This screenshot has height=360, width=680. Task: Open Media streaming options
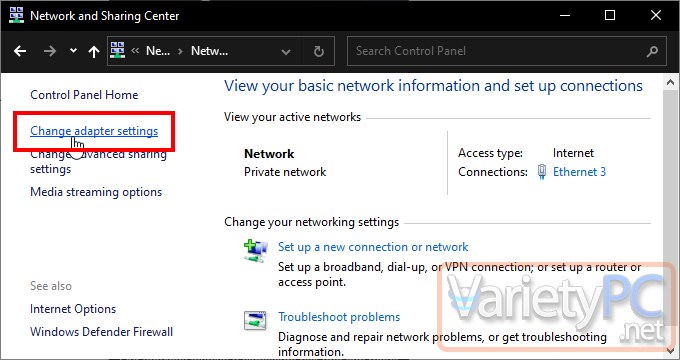coord(96,192)
